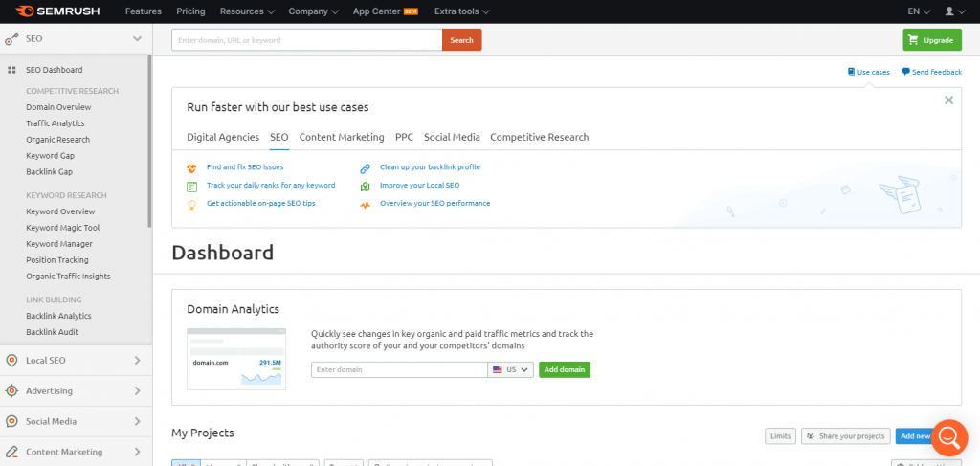Expand the Social Media section

[x=138, y=422]
